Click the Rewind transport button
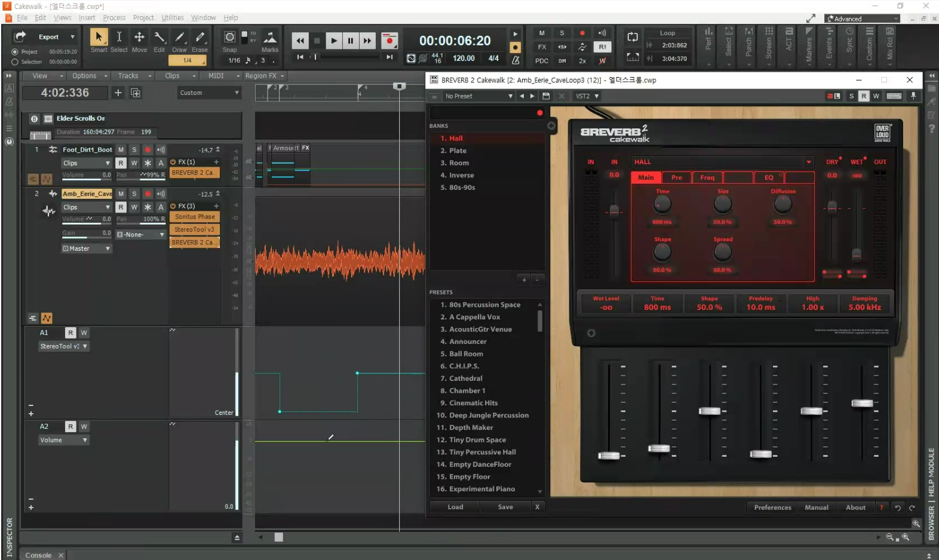939x560 pixels. tap(300, 41)
